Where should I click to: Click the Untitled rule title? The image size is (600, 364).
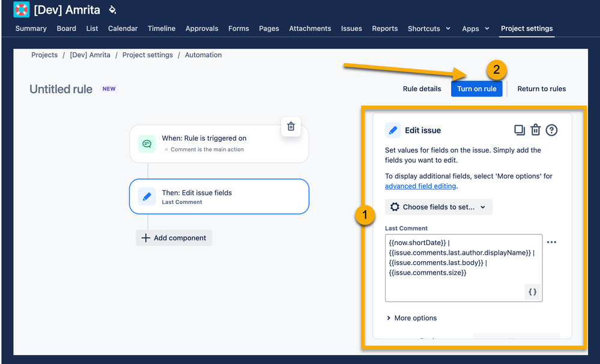pos(61,89)
